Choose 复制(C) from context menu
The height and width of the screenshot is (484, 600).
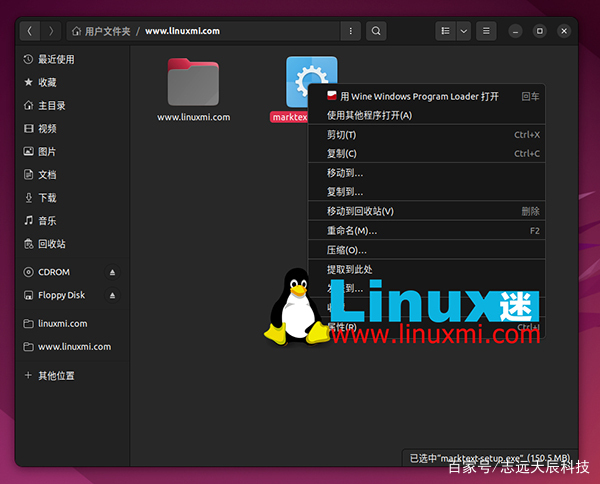(x=426, y=153)
